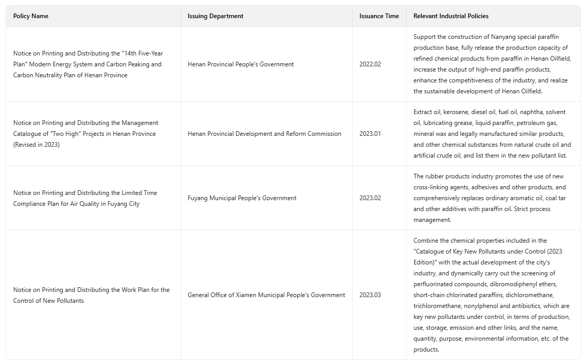Select the 2023.02 issuance date

point(370,198)
